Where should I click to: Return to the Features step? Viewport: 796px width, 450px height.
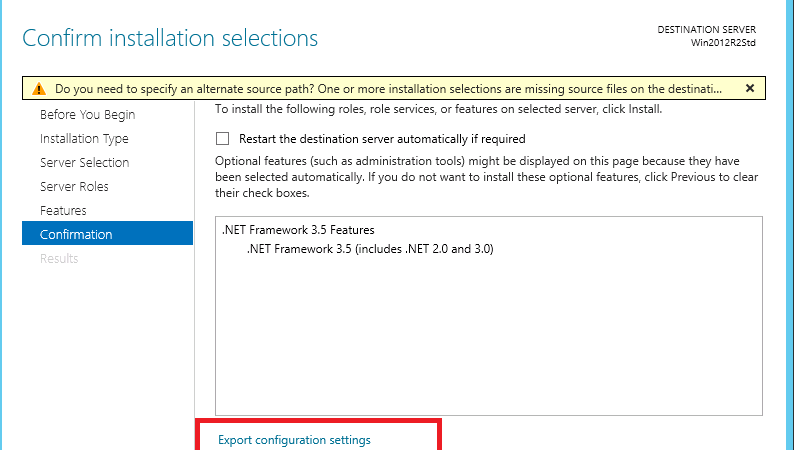point(63,210)
